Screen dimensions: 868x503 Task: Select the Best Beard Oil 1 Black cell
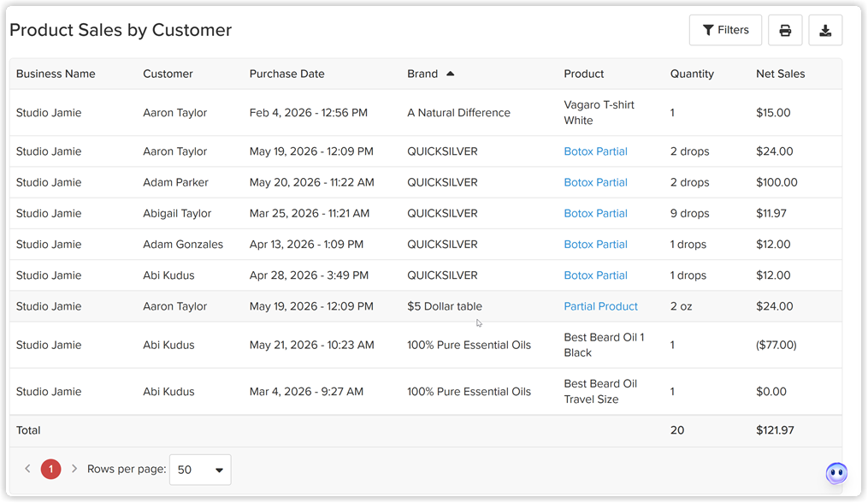coord(604,345)
